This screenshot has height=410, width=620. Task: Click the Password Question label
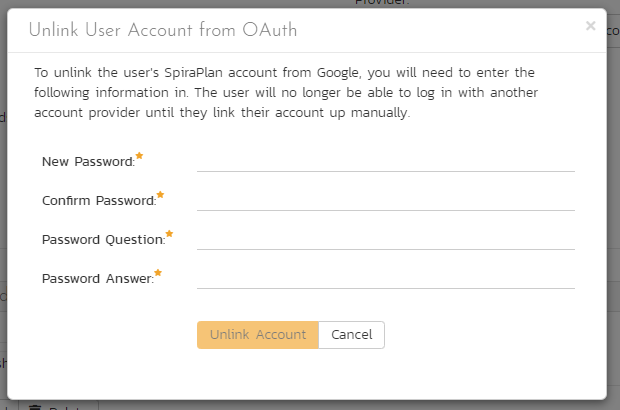coord(103,240)
